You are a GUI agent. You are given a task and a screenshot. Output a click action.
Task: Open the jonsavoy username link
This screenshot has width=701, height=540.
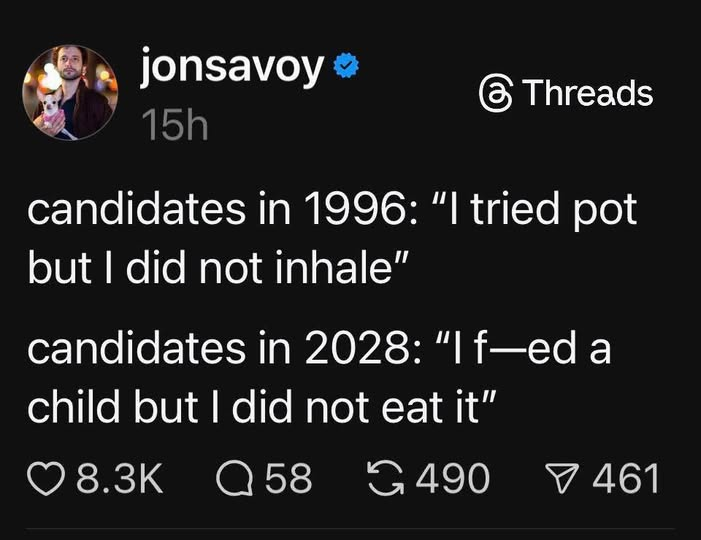[233, 67]
